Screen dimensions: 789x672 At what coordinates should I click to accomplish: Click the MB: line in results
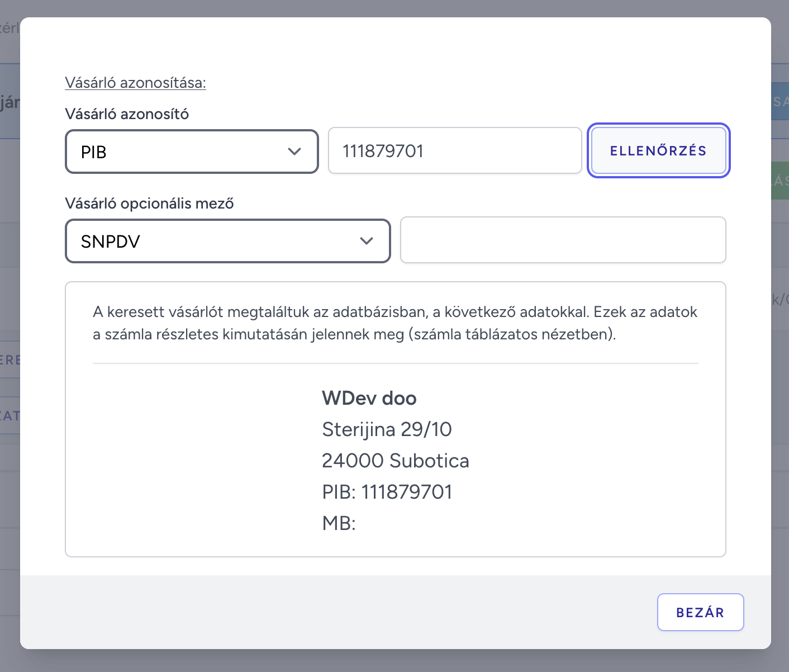coord(339,523)
